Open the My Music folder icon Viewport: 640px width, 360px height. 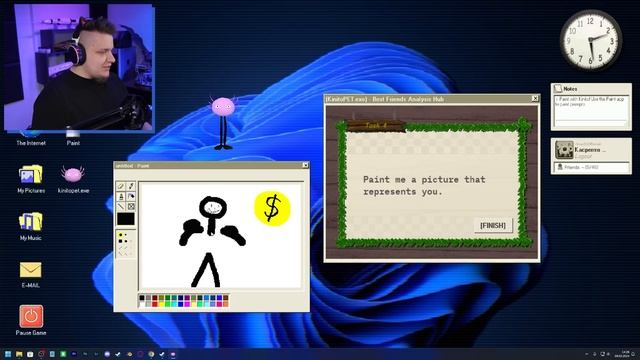tap(31, 222)
